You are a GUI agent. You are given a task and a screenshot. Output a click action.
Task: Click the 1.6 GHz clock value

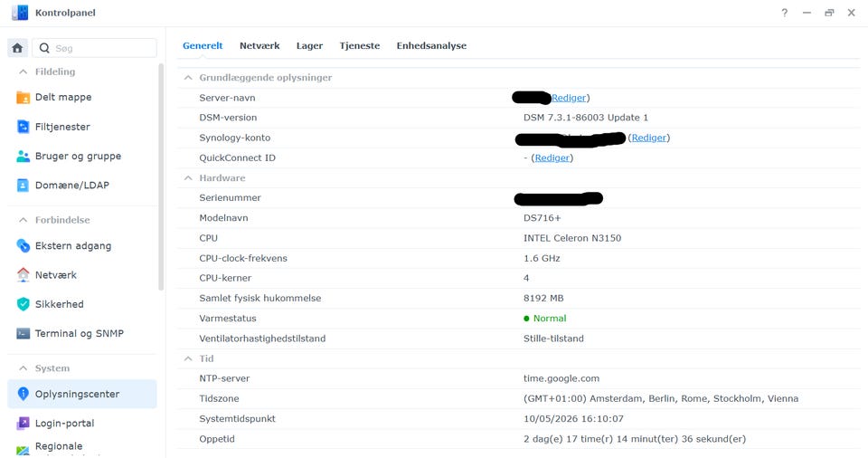pyautogui.click(x=542, y=258)
